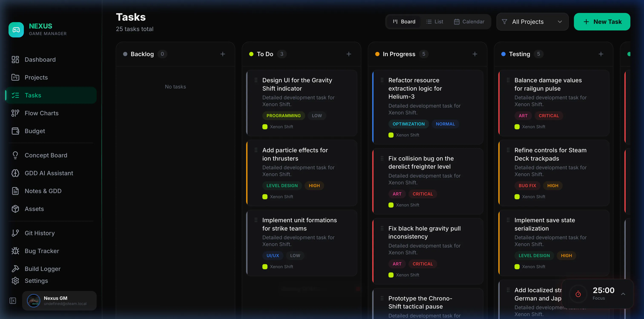This screenshot has width=644, height=319.
Task: Add a task to In Progress column
Action: click(x=475, y=54)
